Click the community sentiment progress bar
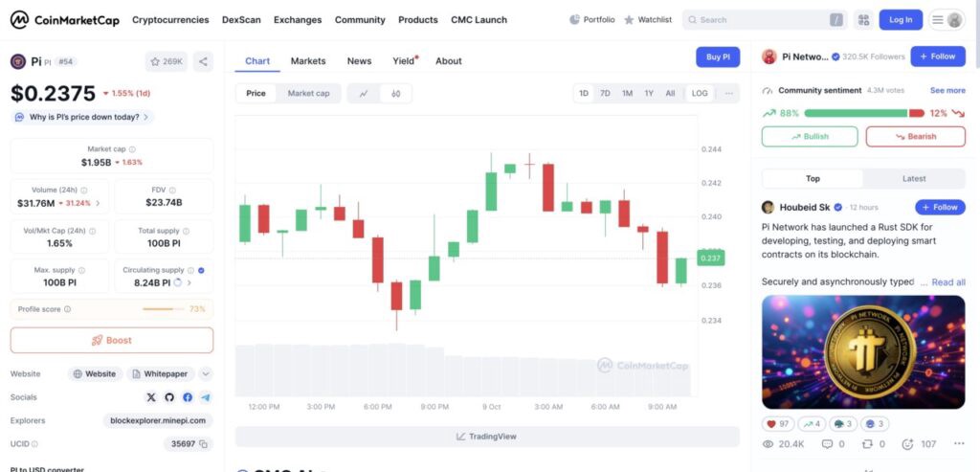Image resolution: width=980 pixels, height=472 pixels. tap(864, 113)
